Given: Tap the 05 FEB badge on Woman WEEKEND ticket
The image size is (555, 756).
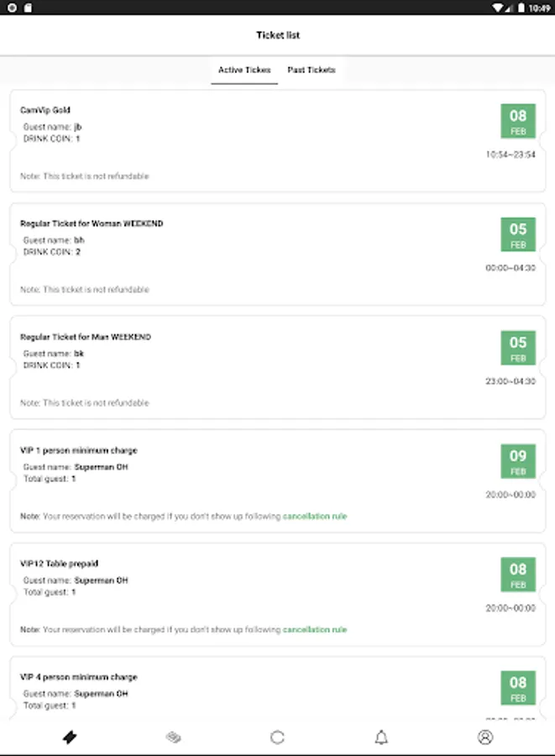Looking at the screenshot, I should tap(518, 234).
